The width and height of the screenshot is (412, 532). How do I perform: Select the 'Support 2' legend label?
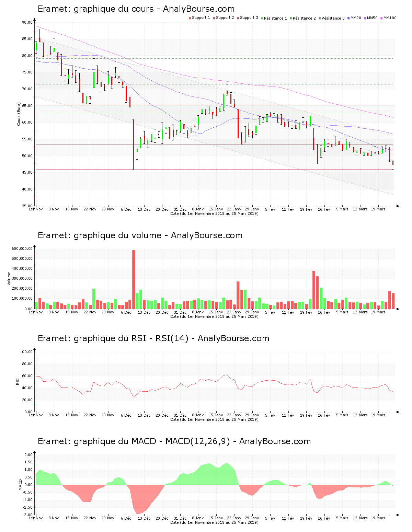click(225, 18)
